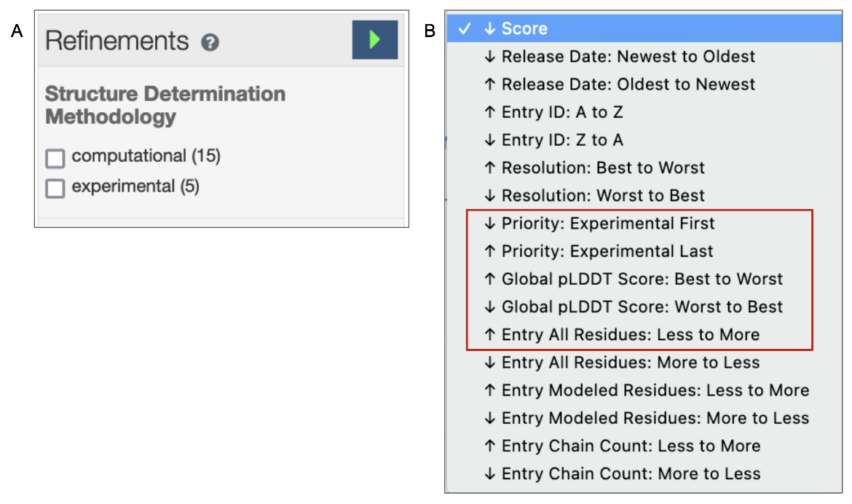Check the experimental methodology checkbox
852x504 pixels.
55,188
